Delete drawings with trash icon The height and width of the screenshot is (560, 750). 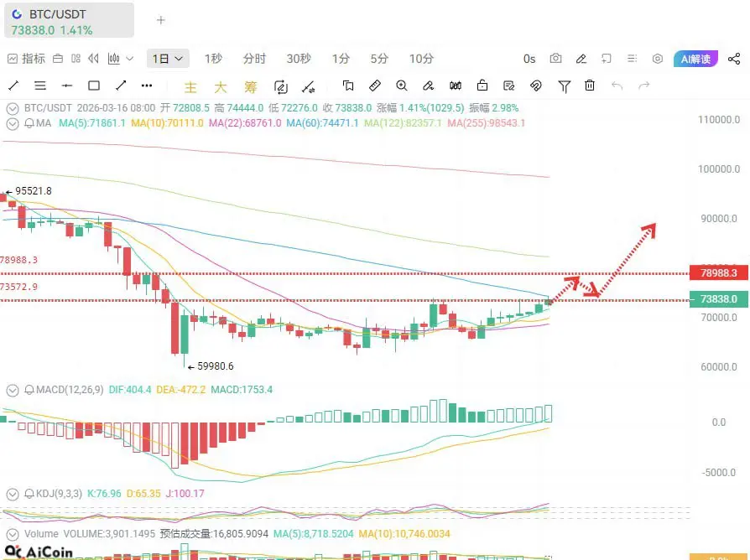pyautogui.click(x=590, y=86)
